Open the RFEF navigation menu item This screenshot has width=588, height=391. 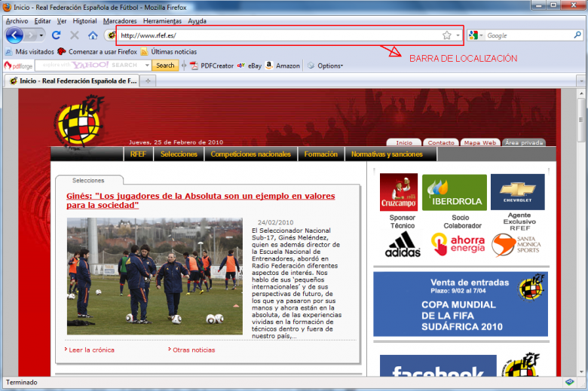138,154
